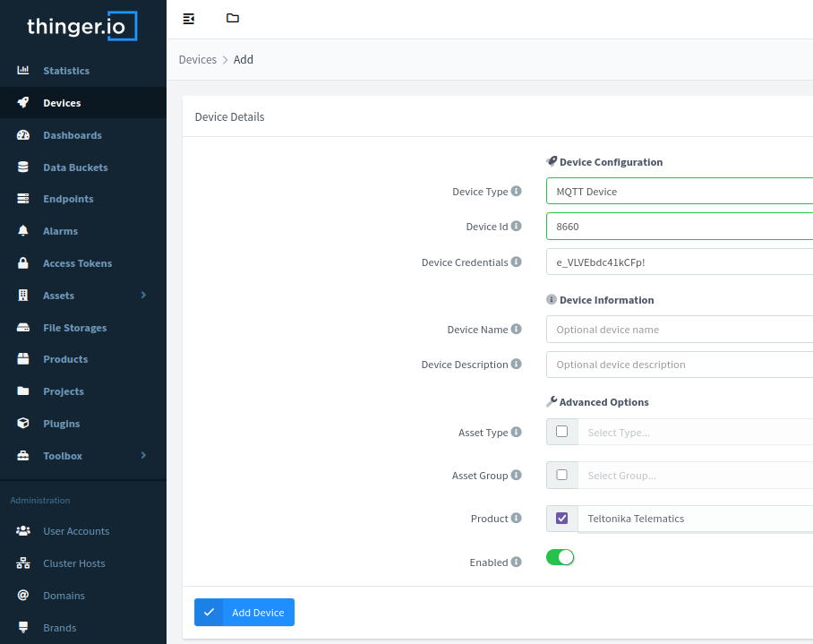This screenshot has height=644, width=813.
Task: Click the Device Id info icon
Action: (x=516, y=227)
